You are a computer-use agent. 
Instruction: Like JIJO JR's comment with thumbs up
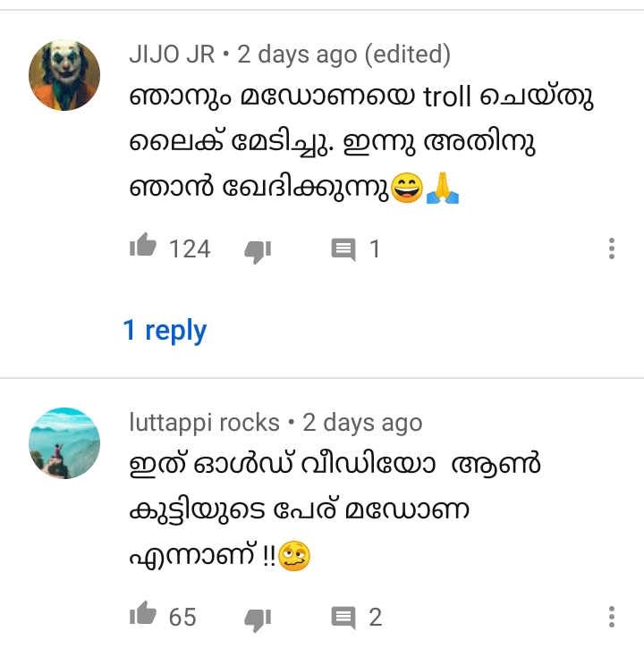point(143,246)
